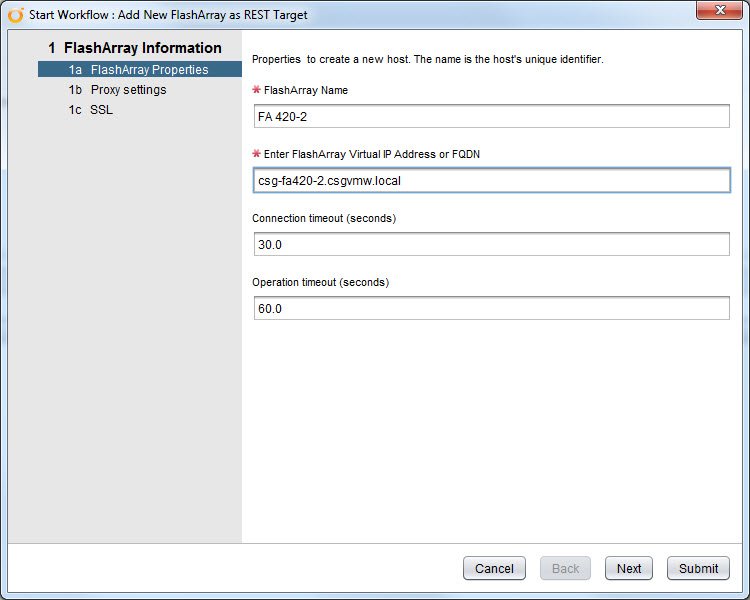The height and width of the screenshot is (600, 750).
Task: Go to the 1c SSL step
Action: (x=90, y=110)
